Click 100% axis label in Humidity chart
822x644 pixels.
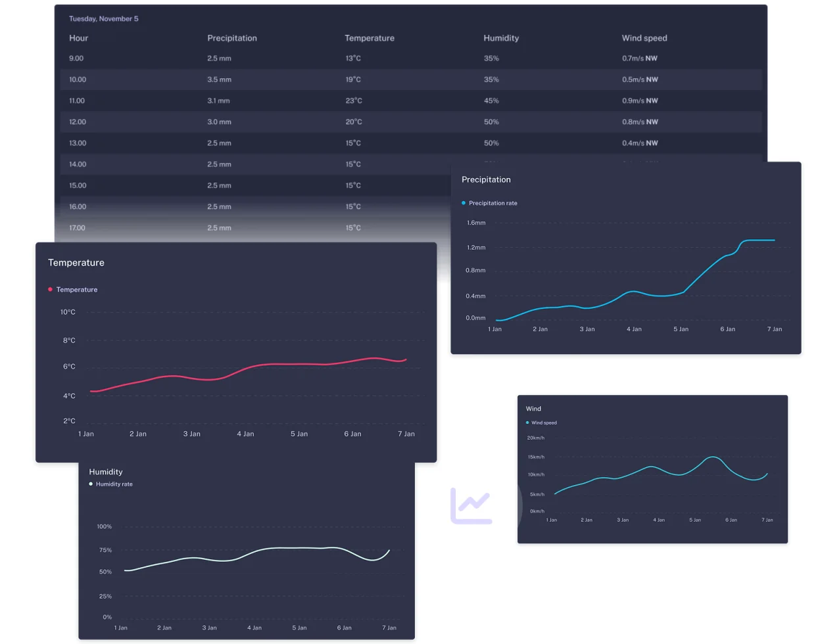click(105, 526)
